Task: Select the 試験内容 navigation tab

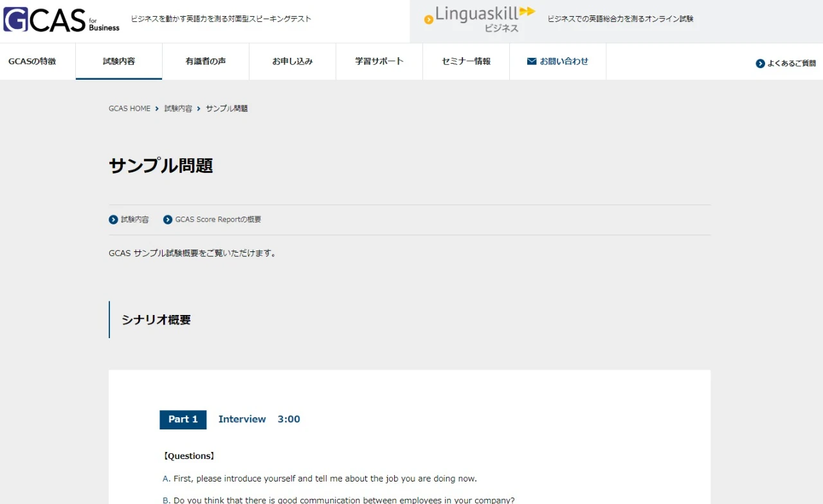Action: pos(118,61)
